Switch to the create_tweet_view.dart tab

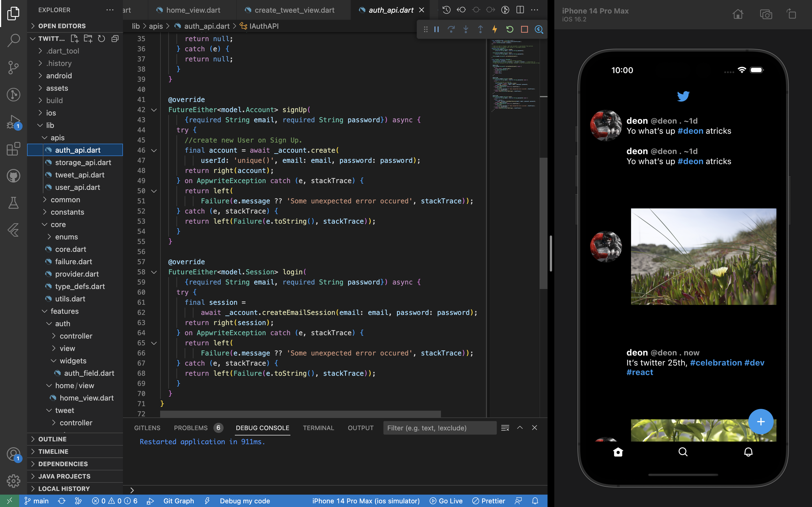294,10
